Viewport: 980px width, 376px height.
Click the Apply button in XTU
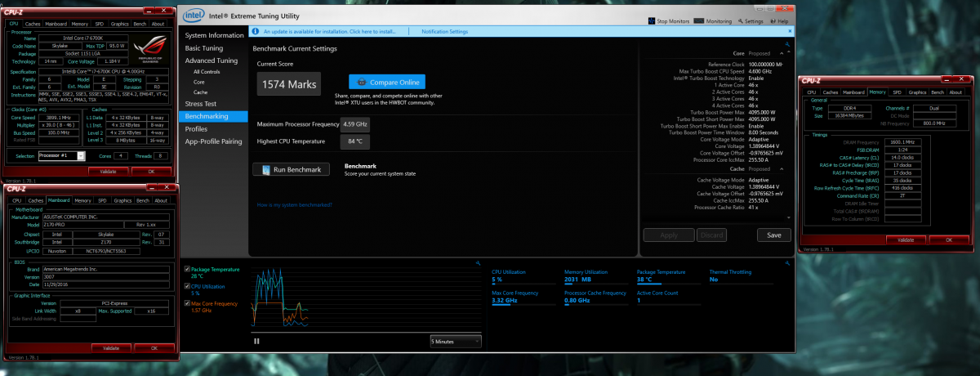pos(668,235)
